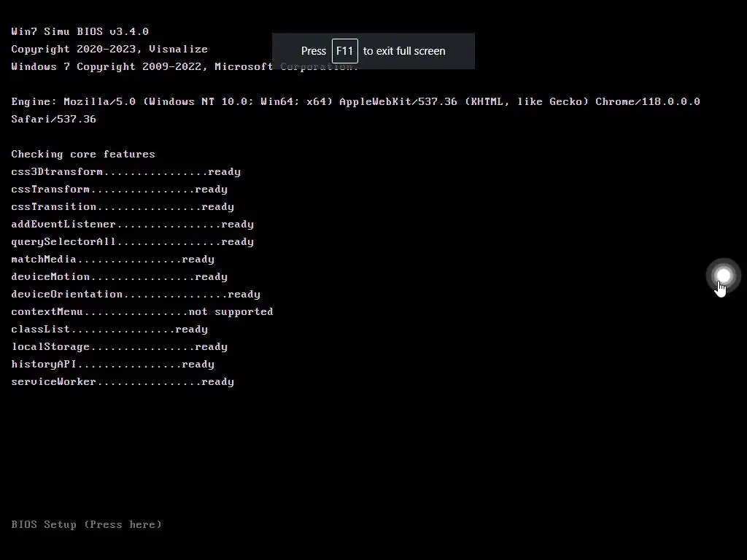Select the deviceOrientation ready line

pyautogui.click(x=136, y=295)
